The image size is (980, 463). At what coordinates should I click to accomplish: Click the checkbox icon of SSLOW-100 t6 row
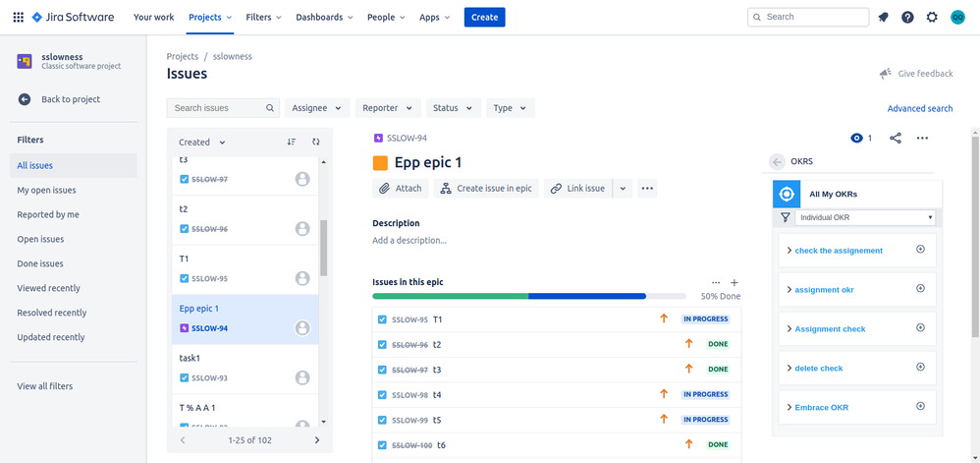click(382, 445)
